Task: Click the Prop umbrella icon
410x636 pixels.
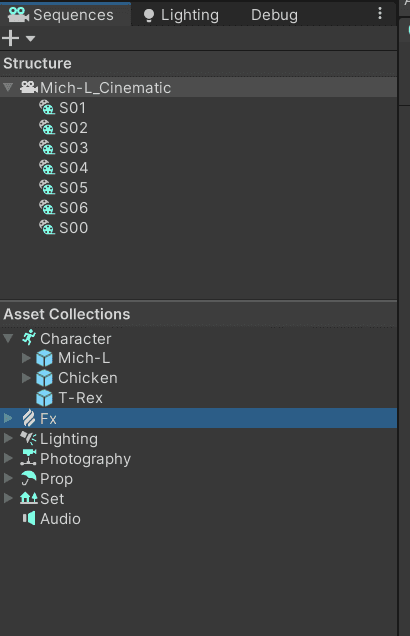Action: click(x=29, y=478)
